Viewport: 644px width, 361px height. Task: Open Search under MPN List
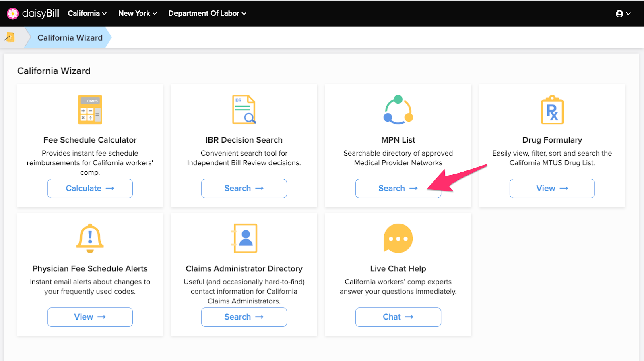tap(398, 189)
